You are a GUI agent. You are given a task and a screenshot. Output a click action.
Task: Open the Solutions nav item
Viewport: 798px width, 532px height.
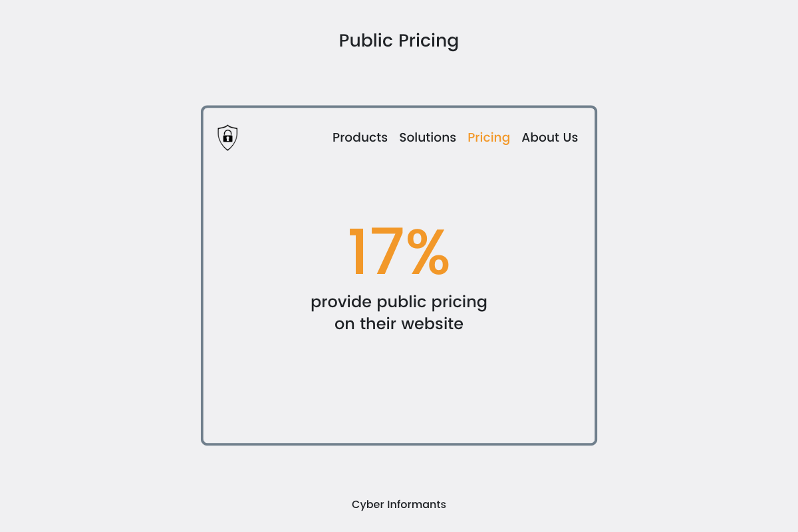(428, 138)
